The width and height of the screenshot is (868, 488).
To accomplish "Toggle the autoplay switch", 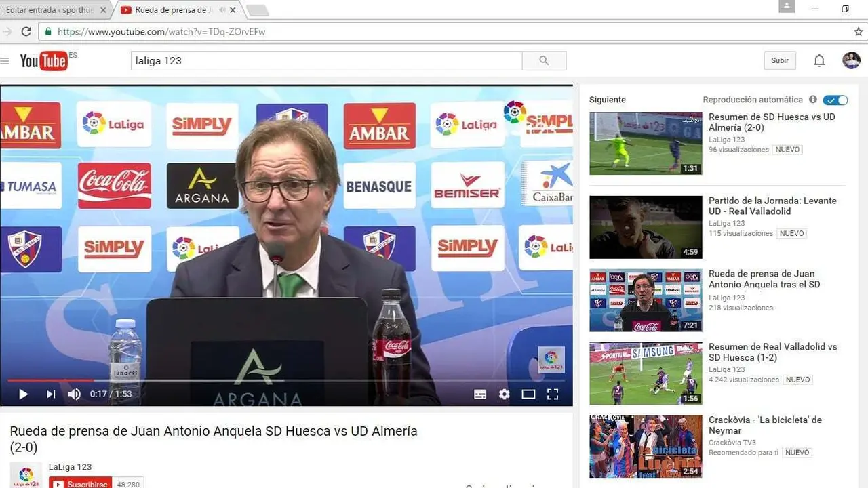I will coord(835,100).
